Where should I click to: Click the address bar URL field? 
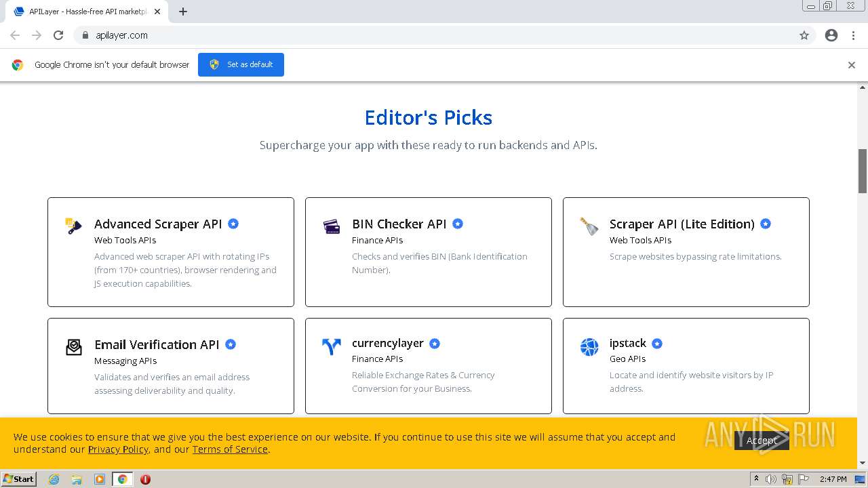pos(434,35)
